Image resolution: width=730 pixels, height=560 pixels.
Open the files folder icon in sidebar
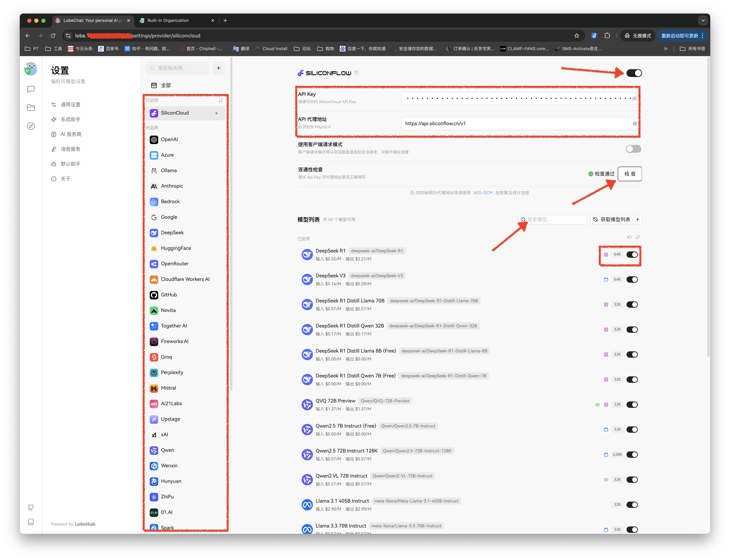coord(31,108)
